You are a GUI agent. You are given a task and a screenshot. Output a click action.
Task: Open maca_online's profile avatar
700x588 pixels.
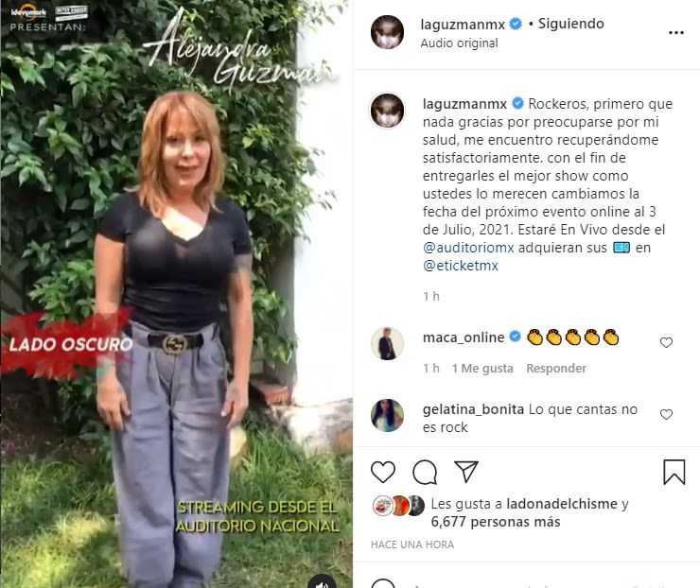point(387,343)
